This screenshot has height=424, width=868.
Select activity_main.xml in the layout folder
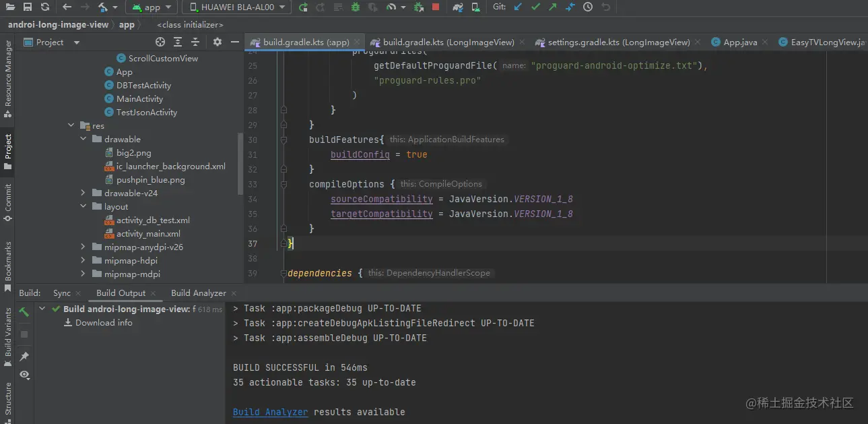click(x=148, y=233)
